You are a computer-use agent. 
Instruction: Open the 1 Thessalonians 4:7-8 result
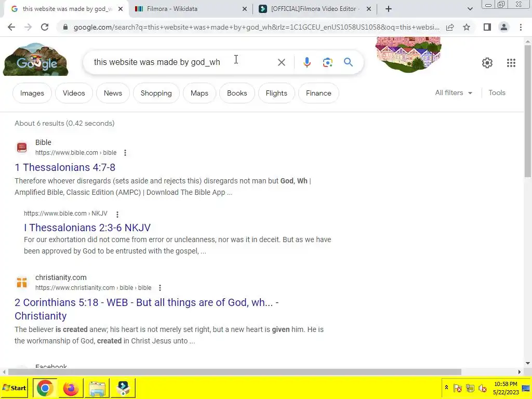[65, 167]
